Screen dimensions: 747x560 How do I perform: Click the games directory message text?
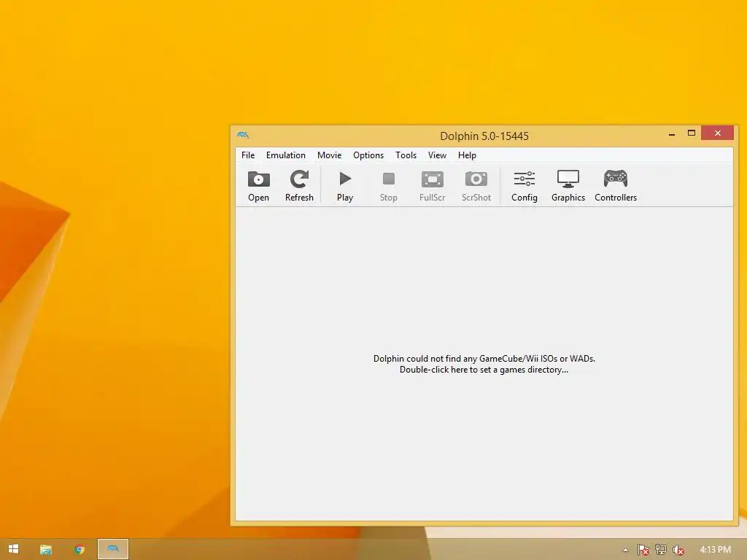(x=484, y=365)
